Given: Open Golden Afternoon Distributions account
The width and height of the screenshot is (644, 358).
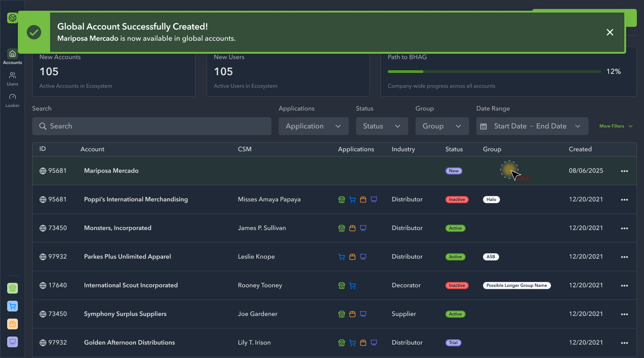Looking at the screenshot, I should [x=129, y=343].
